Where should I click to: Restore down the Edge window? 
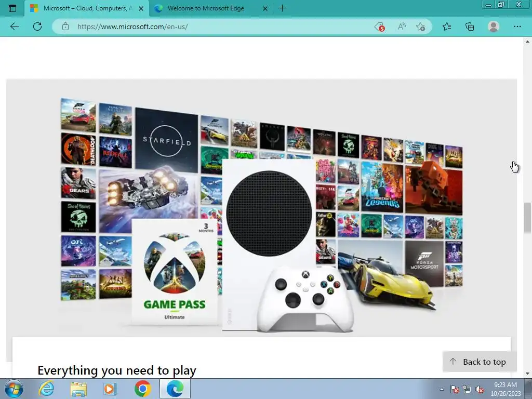click(x=501, y=5)
